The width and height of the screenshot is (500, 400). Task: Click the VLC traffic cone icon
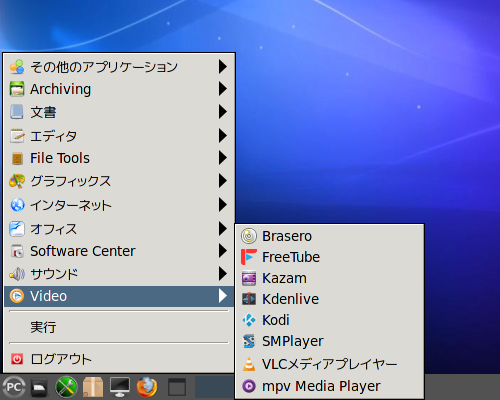[x=249, y=364]
